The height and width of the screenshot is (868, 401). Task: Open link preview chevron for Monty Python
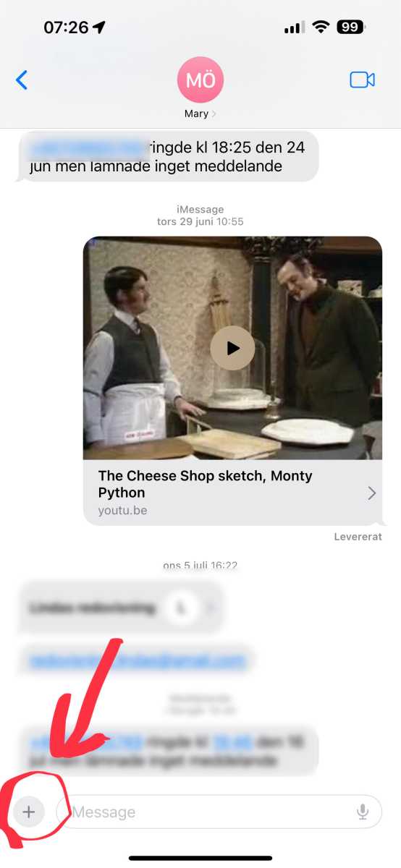371,493
